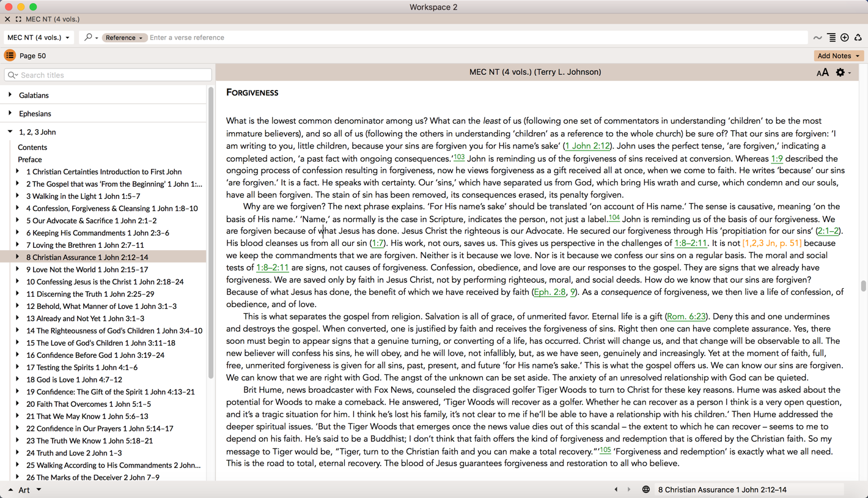Viewport: 868px width, 498px height.
Task: Click the Search titles field
Action: coord(108,75)
